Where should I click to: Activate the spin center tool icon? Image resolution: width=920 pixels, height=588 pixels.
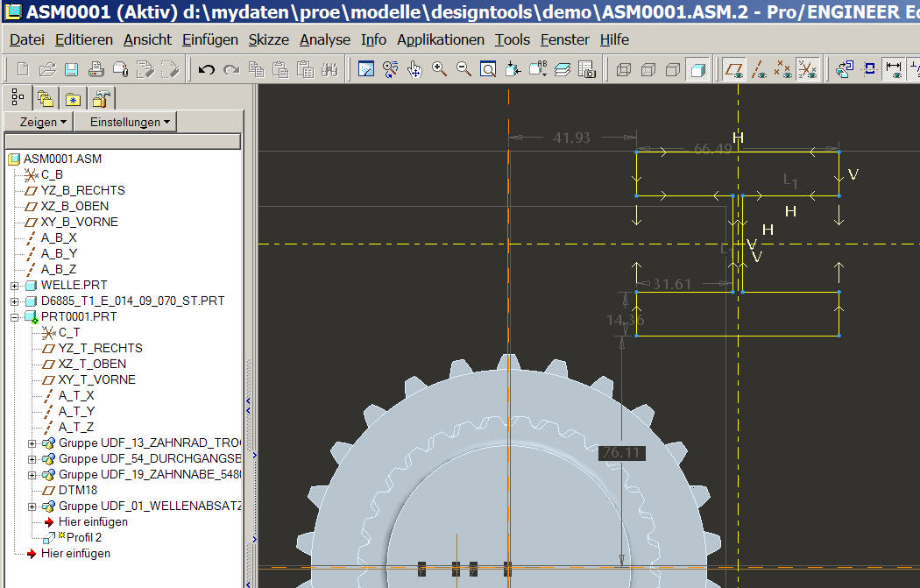click(390, 70)
